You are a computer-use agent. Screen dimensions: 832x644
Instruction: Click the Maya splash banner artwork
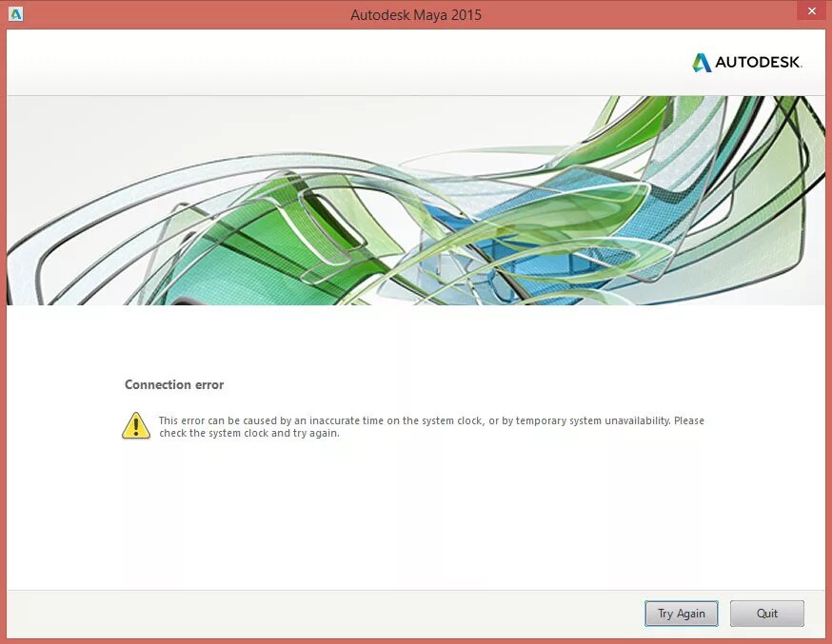point(416,201)
